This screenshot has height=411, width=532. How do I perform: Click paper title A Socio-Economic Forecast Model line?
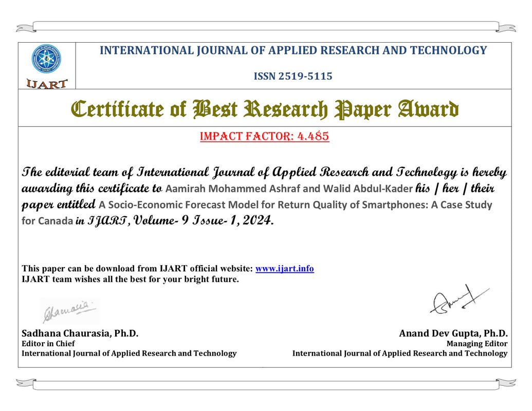295,205
